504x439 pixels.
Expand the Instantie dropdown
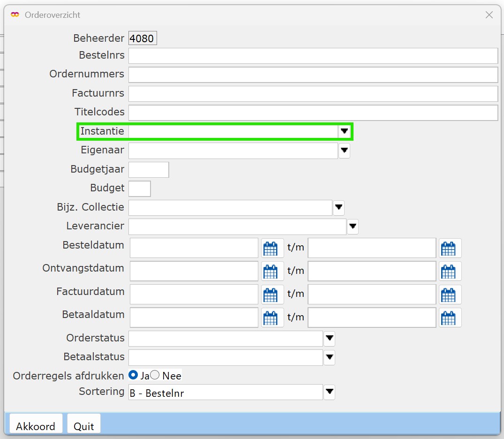[x=345, y=131]
